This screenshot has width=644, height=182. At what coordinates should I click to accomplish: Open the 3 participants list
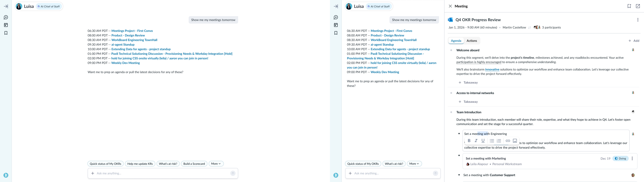[x=547, y=27]
